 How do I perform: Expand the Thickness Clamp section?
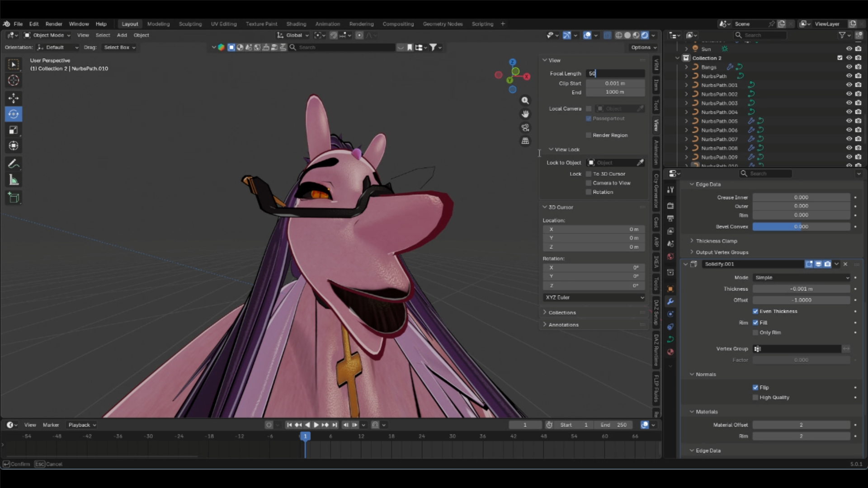(x=716, y=241)
